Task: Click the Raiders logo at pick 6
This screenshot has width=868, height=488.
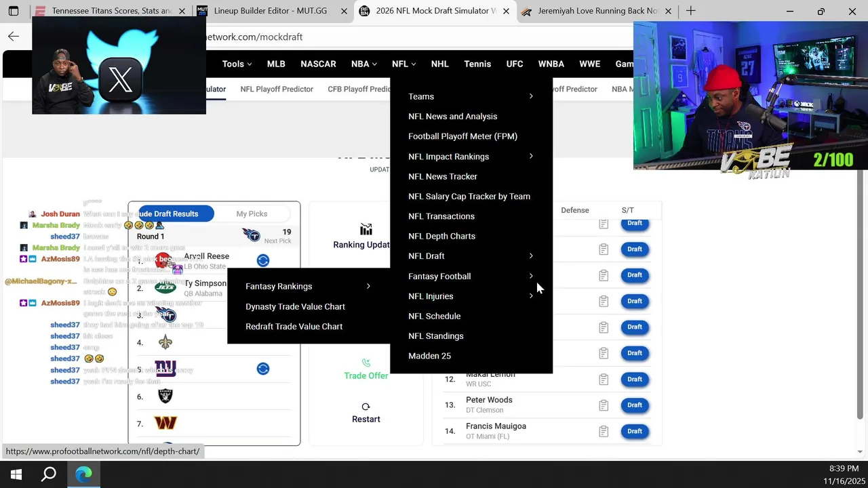Action: point(165,396)
